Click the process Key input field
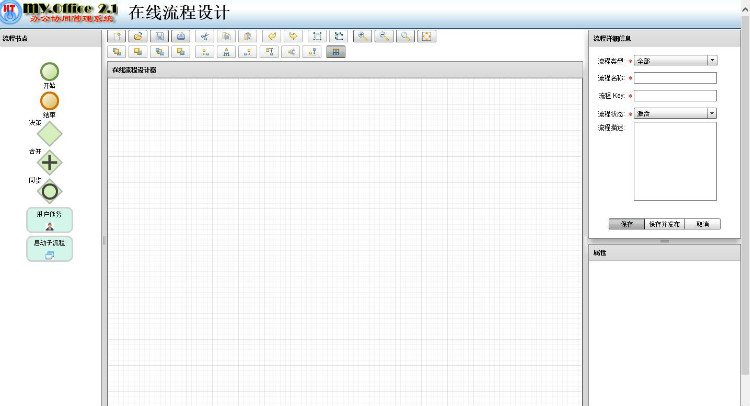The height and width of the screenshot is (406, 750). (675, 96)
